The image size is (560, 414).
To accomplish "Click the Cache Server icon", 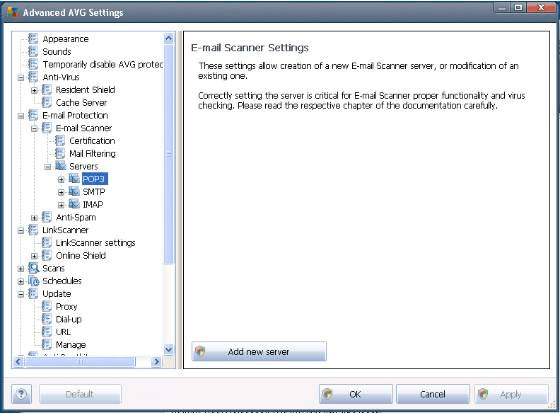I will coord(46,103).
